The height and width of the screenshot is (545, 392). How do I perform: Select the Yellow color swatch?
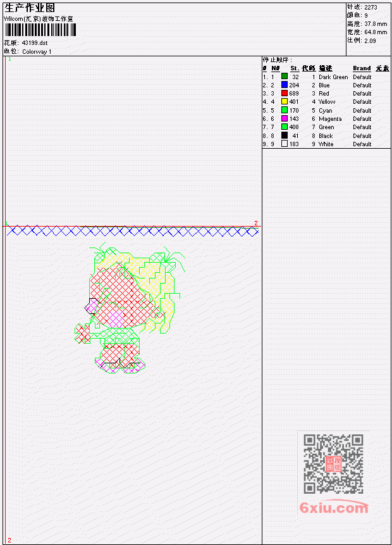pos(285,101)
